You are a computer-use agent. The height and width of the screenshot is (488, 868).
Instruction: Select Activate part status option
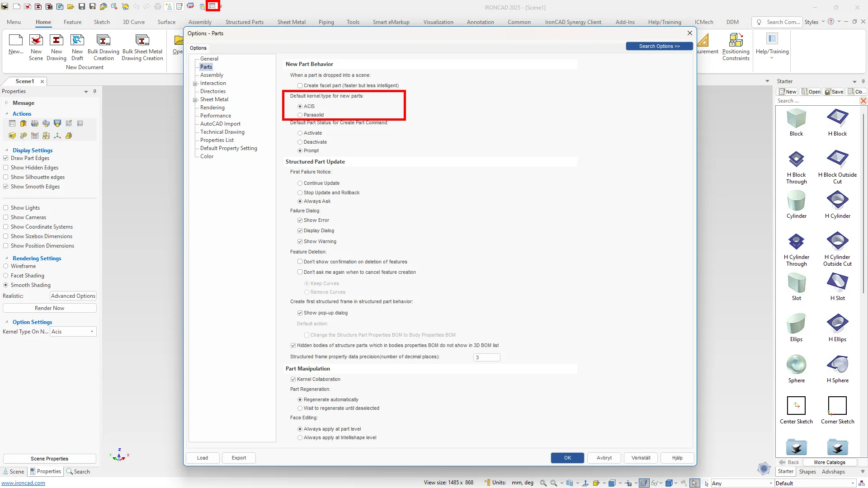point(300,133)
